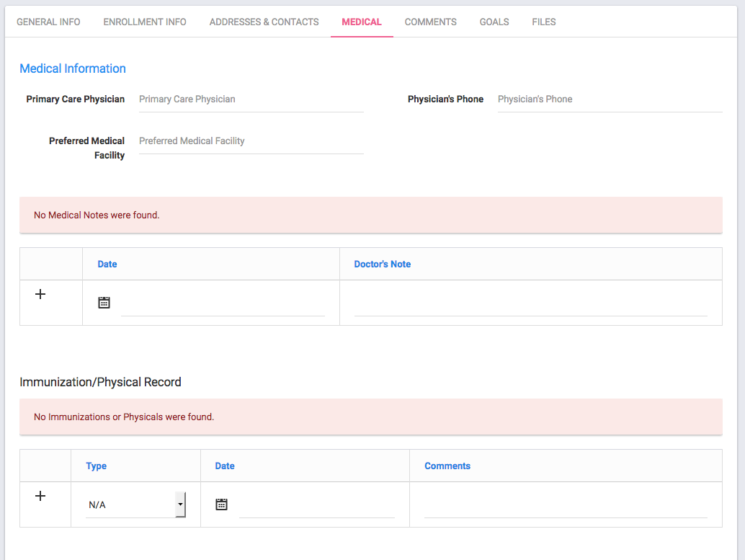Open calendar picker for immunization date
Viewport: 745px width, 560px height.
point(222,505)
